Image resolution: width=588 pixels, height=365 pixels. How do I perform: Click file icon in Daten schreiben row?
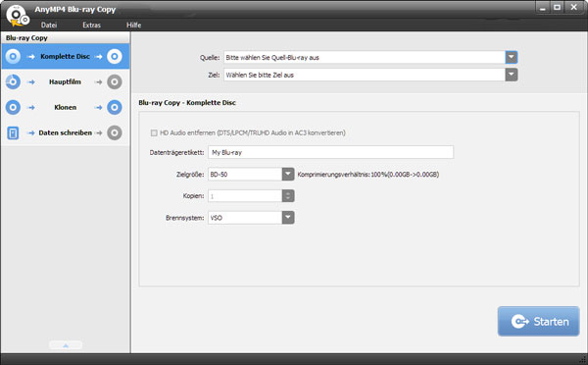pyautogui.click(x=13, y=132)
